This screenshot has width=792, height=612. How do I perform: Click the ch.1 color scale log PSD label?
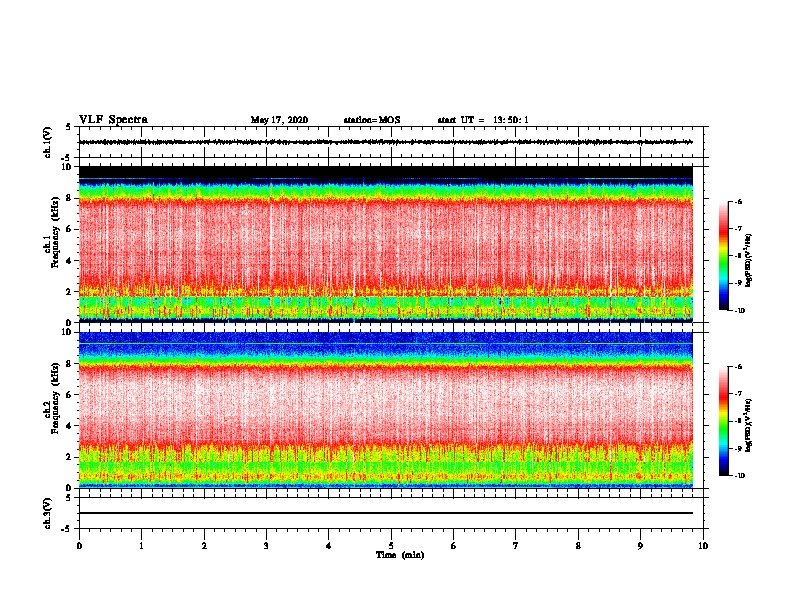pyautogui.click(x=749, y=260)
